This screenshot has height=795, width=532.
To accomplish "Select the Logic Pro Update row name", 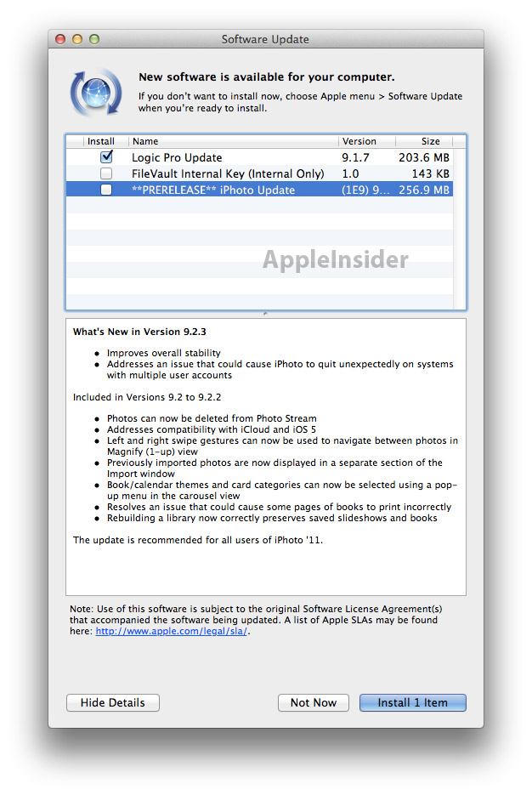I will pos(177,157).
